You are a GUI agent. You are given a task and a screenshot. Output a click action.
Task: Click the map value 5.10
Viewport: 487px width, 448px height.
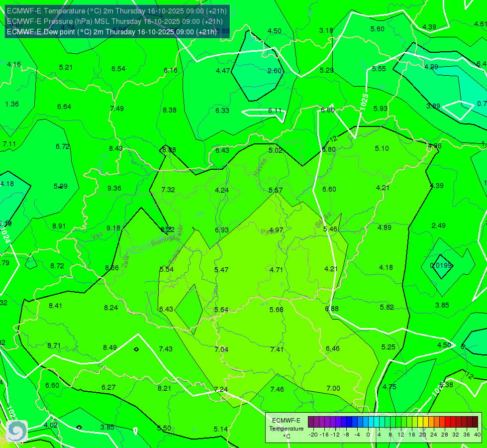coord(382,149)
